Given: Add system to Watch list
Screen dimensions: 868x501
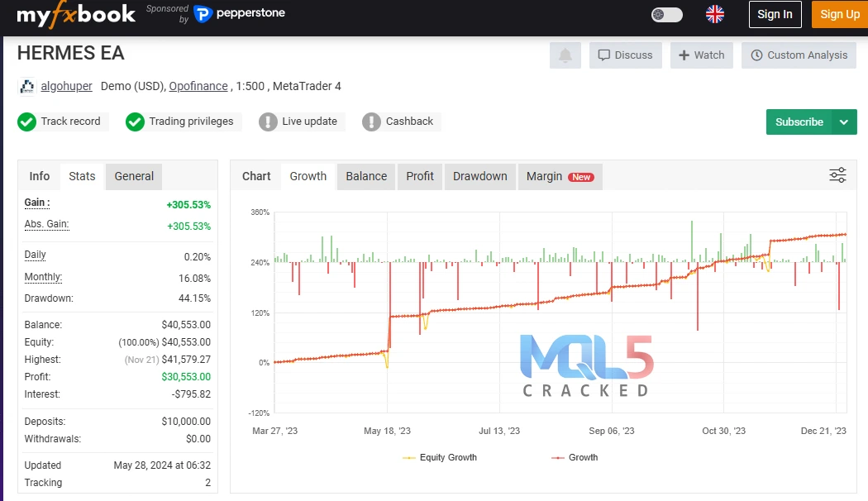Looking at the screenshot, I should (701, 55).
